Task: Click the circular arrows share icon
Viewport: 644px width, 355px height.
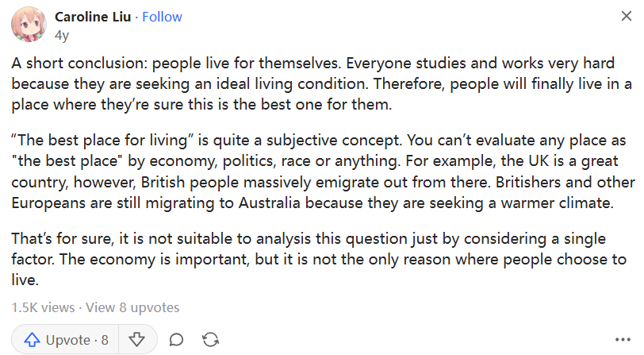Action: [211, 340]
